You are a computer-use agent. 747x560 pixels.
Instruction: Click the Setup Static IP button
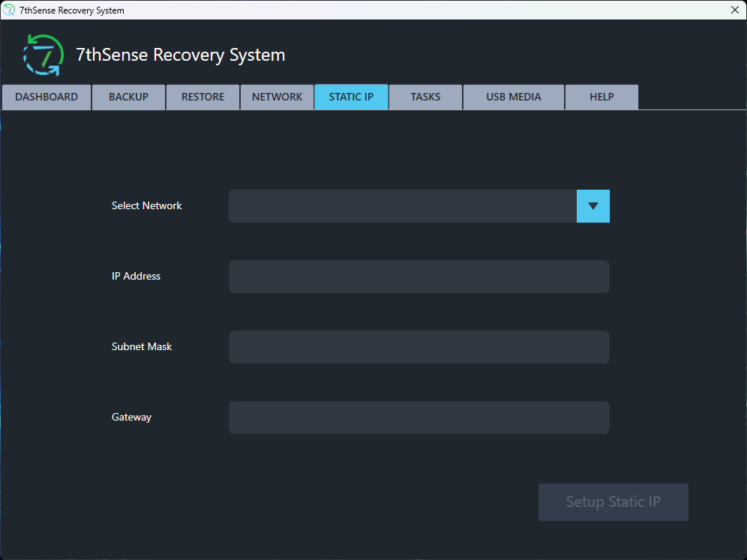point(613,502)
